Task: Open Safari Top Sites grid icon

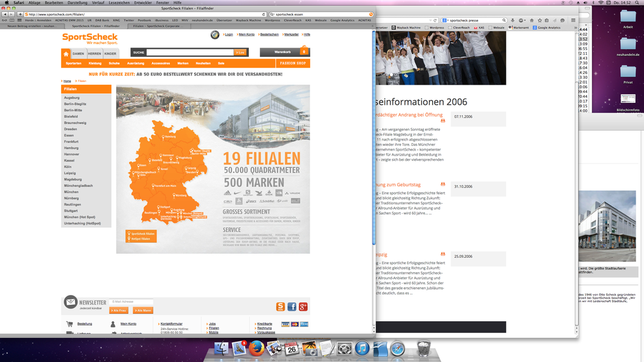Action: coord(19,20)
